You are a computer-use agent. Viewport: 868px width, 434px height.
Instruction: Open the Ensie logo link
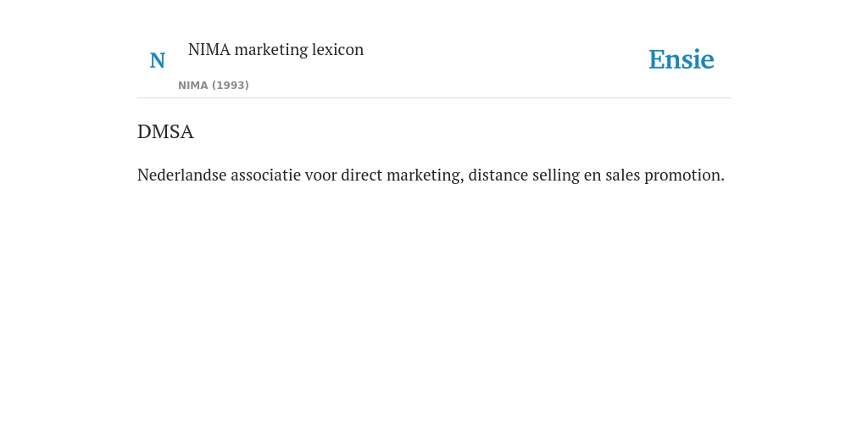click(682, 59)
